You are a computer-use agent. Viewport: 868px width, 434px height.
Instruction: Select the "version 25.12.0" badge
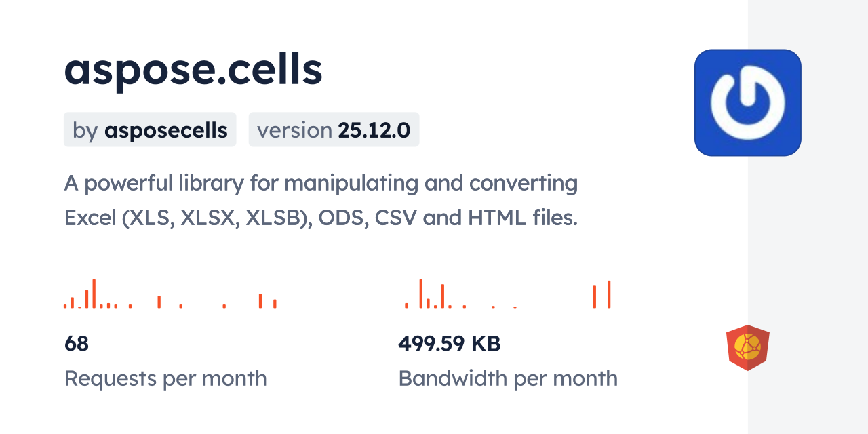coord(334,130)
